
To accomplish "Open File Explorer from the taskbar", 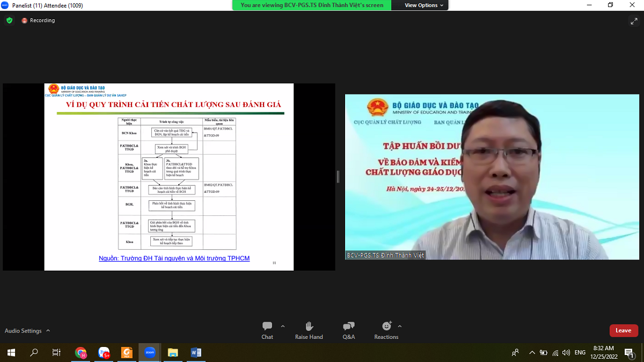I will [173, 353].
